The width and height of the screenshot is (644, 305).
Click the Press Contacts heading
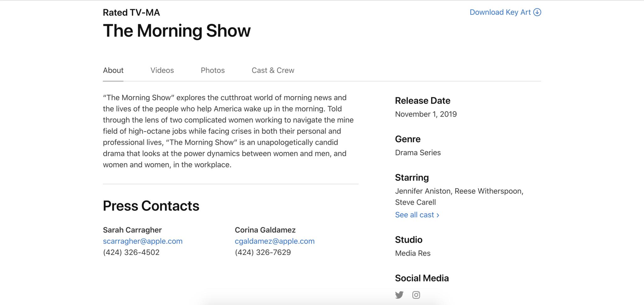click(x=151, y=206)
